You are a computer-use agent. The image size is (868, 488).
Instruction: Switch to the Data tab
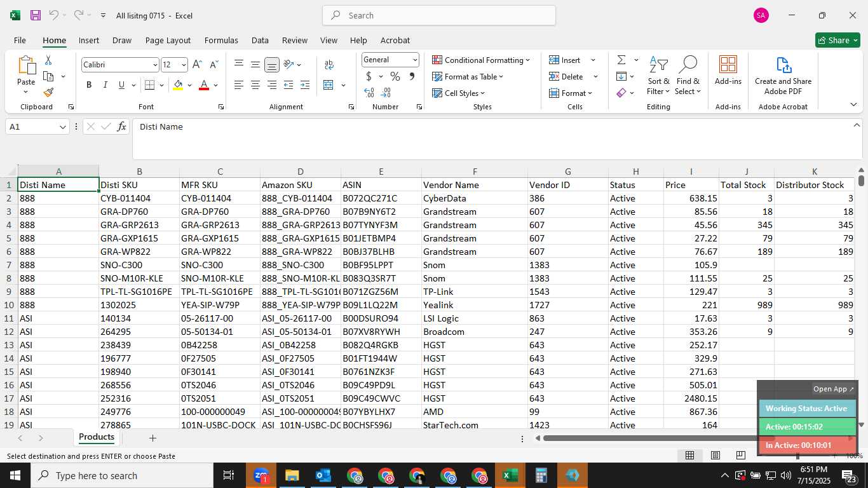pyautogui.click(x=260, y=40)
